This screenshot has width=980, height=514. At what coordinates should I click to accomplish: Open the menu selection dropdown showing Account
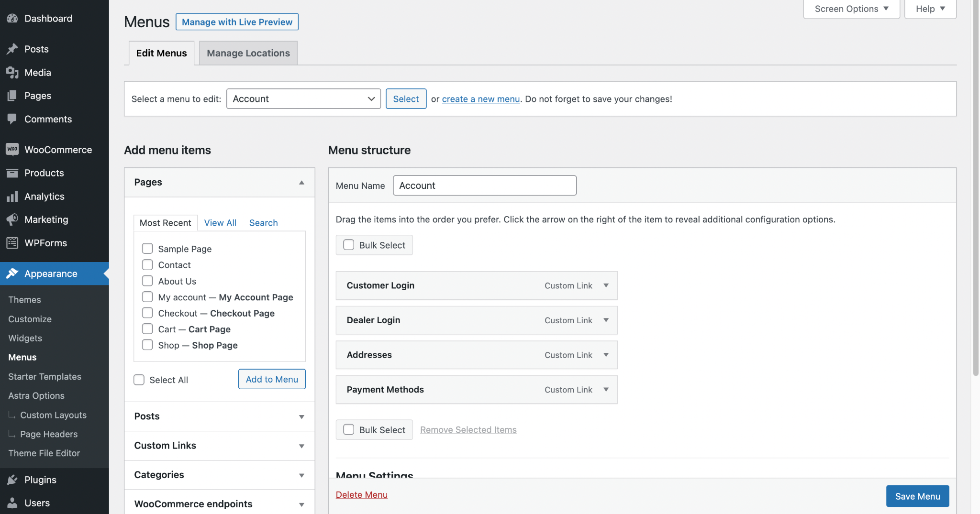pos(303,99)
